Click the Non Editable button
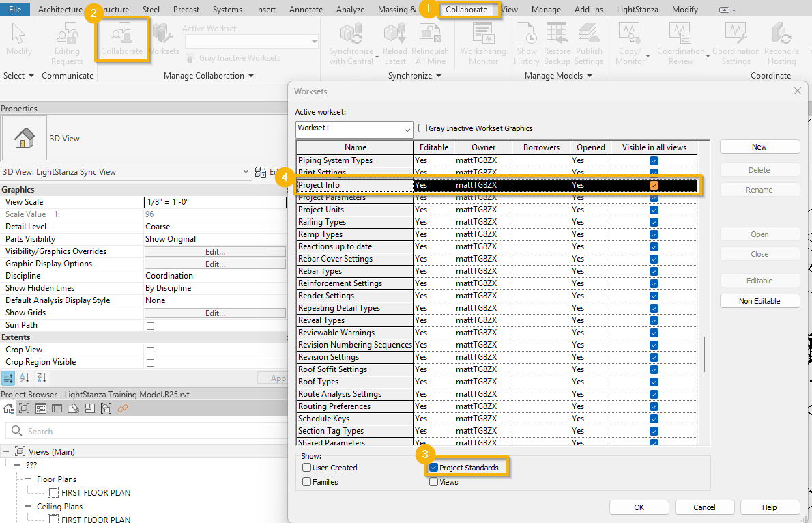 (759, 300)
